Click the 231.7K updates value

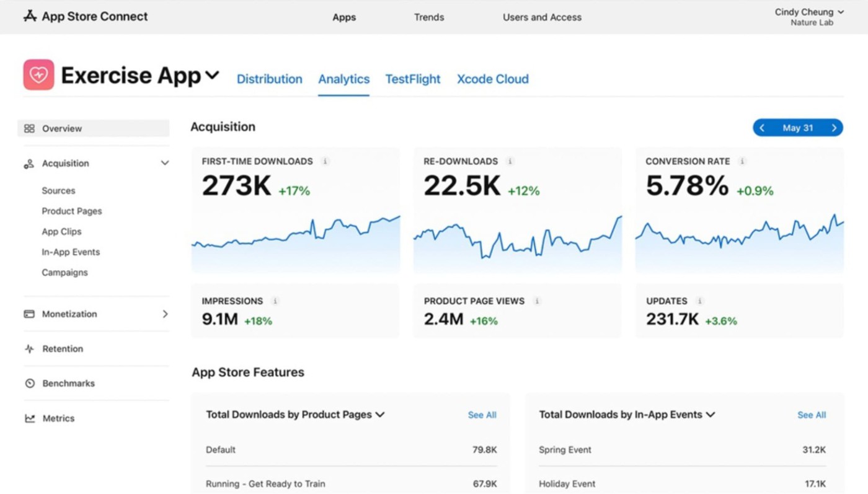point(672,320)
